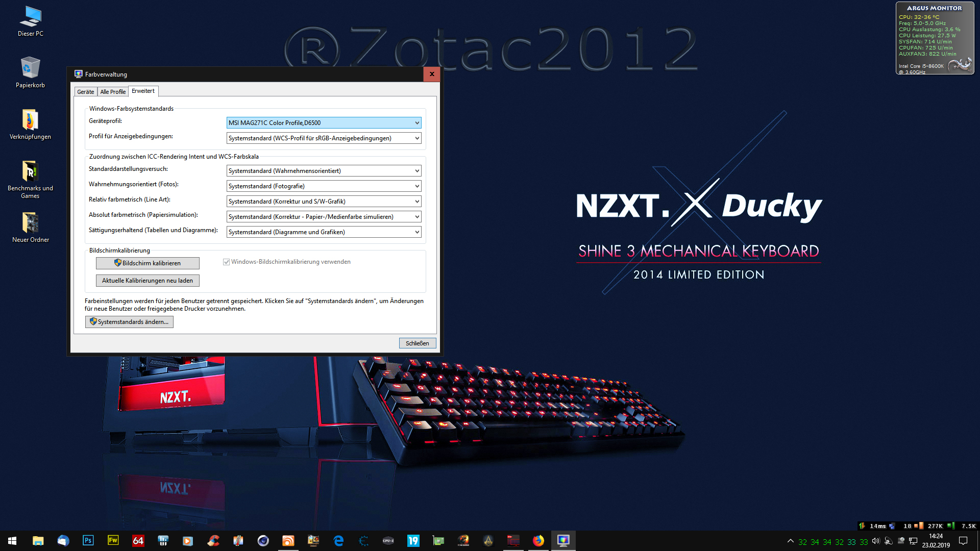Viewport: 980px width, 551px height.
Task: Open Firefox from the taskbar
Action: click(538, 540)
